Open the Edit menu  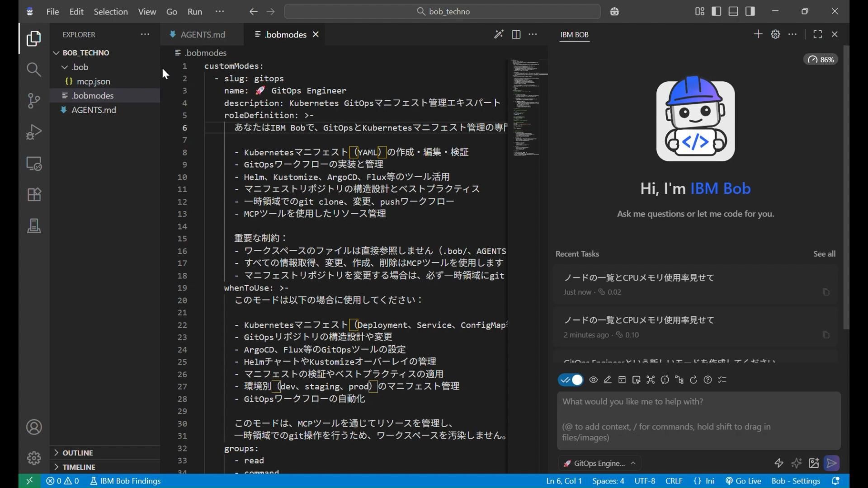click(76, 11)
